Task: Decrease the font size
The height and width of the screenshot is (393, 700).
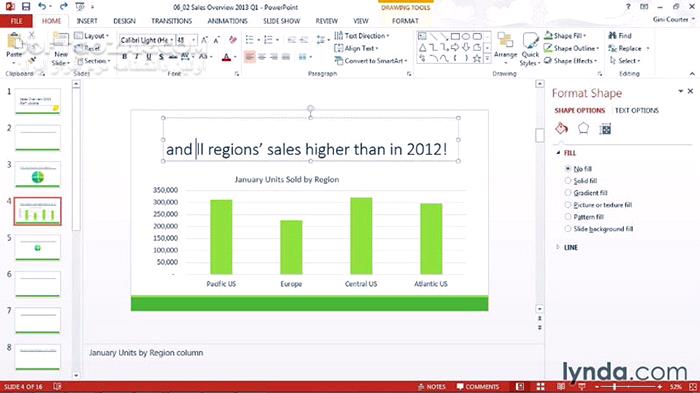Action: tap(217, 40)
